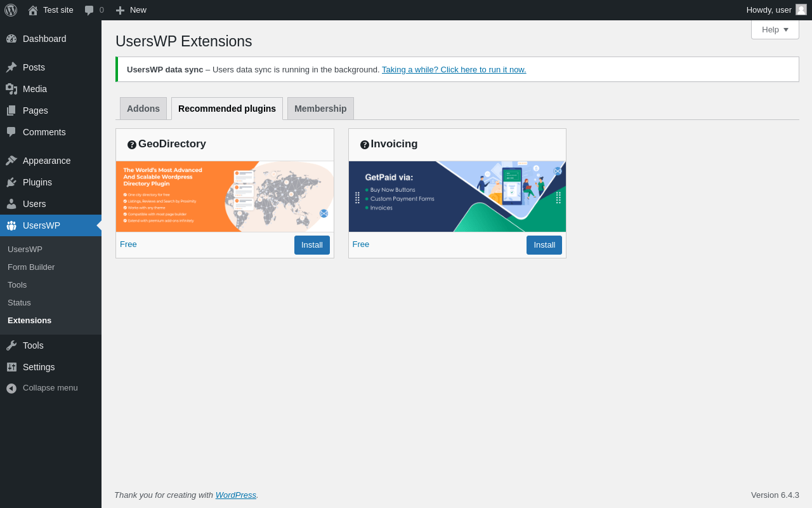The width and height of the screenshot is (812, 508).
Task: Click the user avatar in top bar
Action: [x=801, y=10]
